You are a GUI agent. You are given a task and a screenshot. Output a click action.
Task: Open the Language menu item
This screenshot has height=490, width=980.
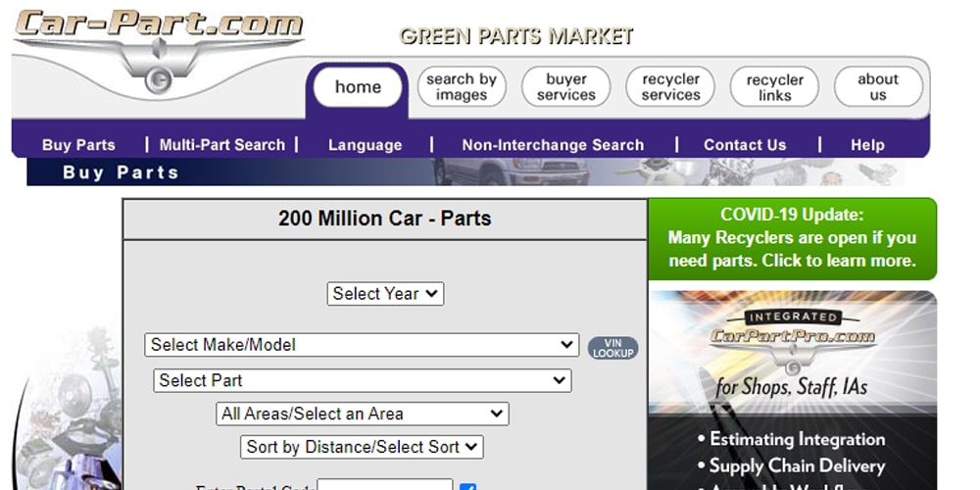[365, 145]
